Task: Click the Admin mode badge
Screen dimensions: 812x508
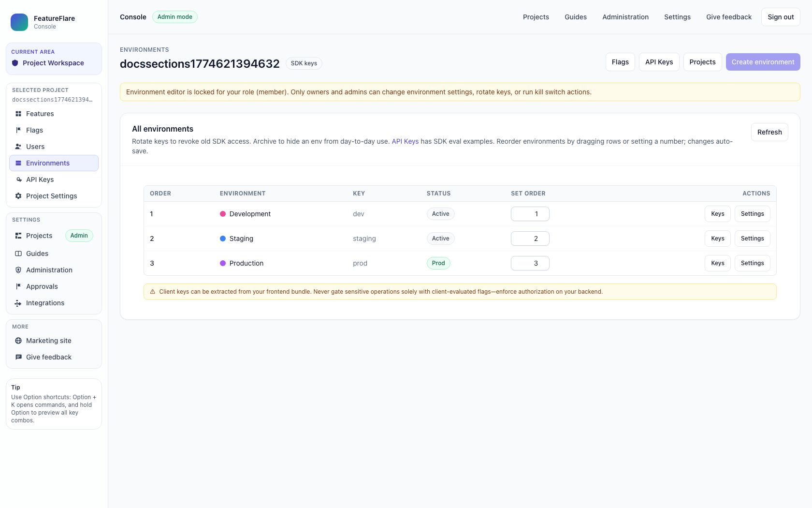Action: coord(175,17)
